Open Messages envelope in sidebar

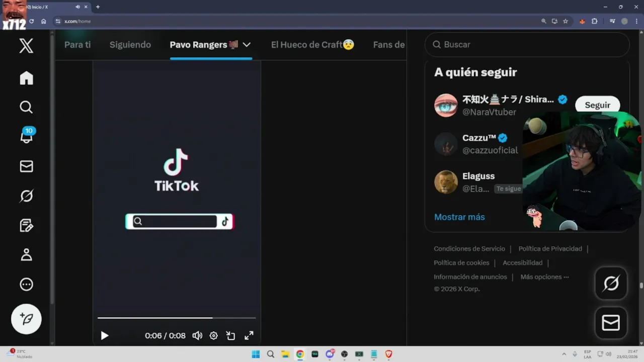pos(26,166)
